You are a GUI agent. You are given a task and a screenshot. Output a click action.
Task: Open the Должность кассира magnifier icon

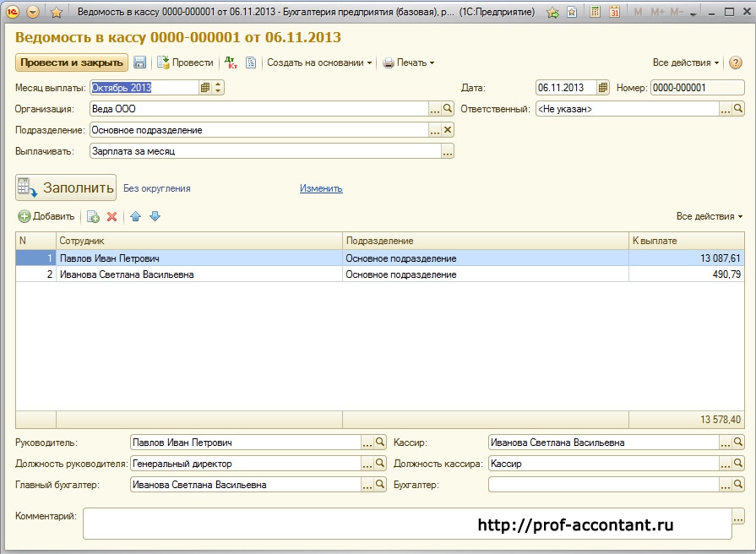click(x=738, y=464)
